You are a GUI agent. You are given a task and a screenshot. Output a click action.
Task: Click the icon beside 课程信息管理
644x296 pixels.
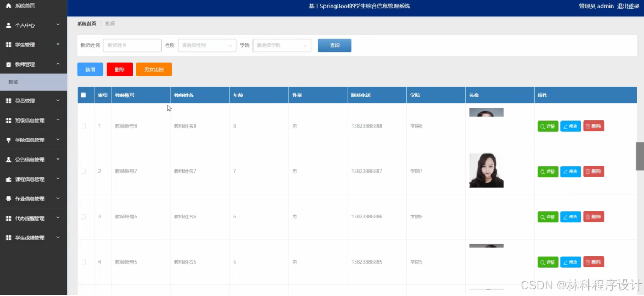click(8, 179)
